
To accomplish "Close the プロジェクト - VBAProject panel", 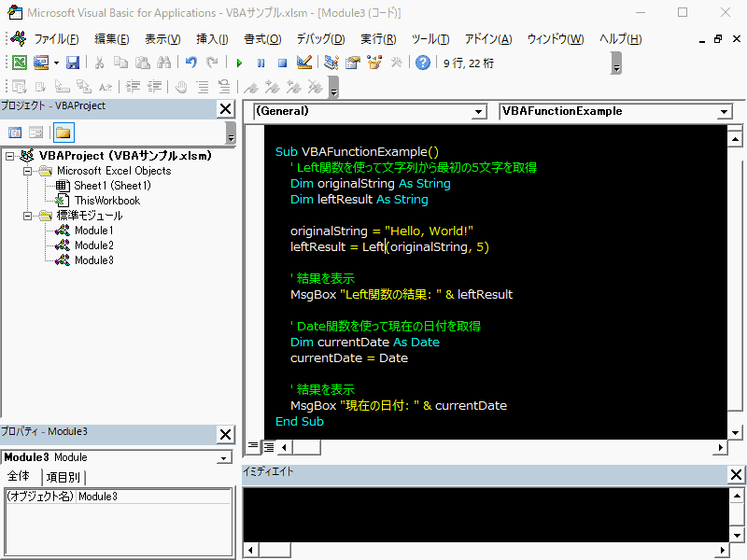I will [x=225, y=109].
